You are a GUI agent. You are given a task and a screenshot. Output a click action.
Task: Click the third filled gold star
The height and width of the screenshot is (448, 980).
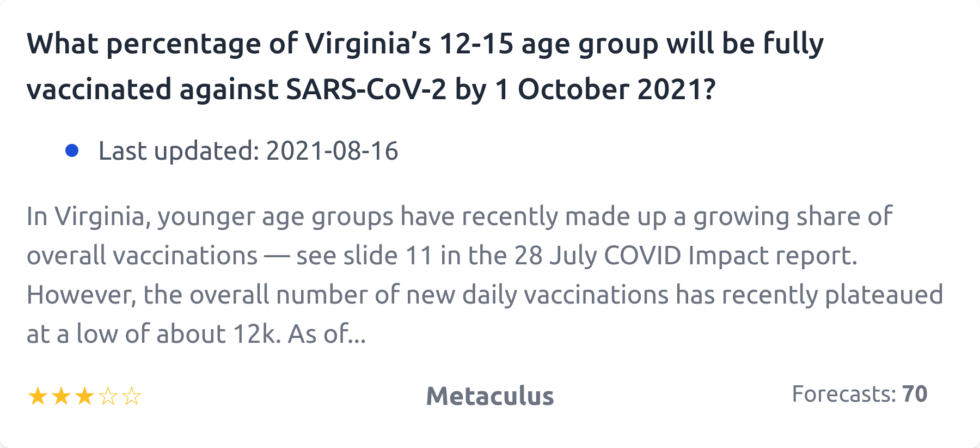[84, 396]
